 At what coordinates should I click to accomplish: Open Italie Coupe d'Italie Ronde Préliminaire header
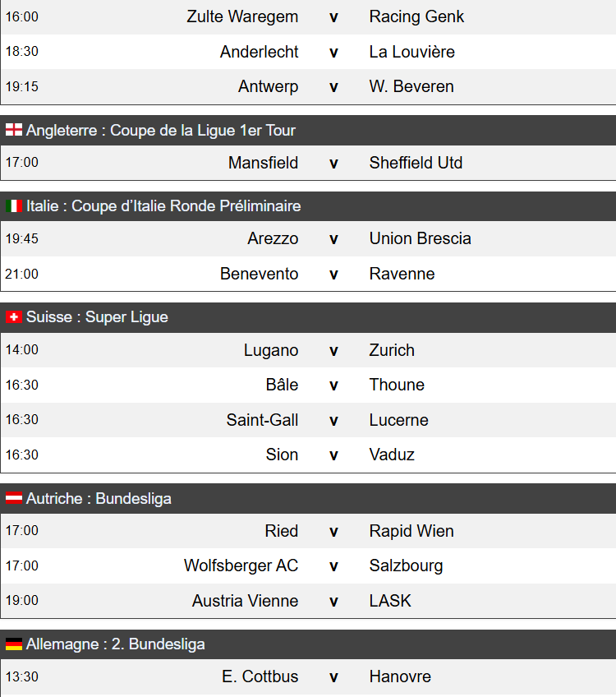click(x=308, y=206)
